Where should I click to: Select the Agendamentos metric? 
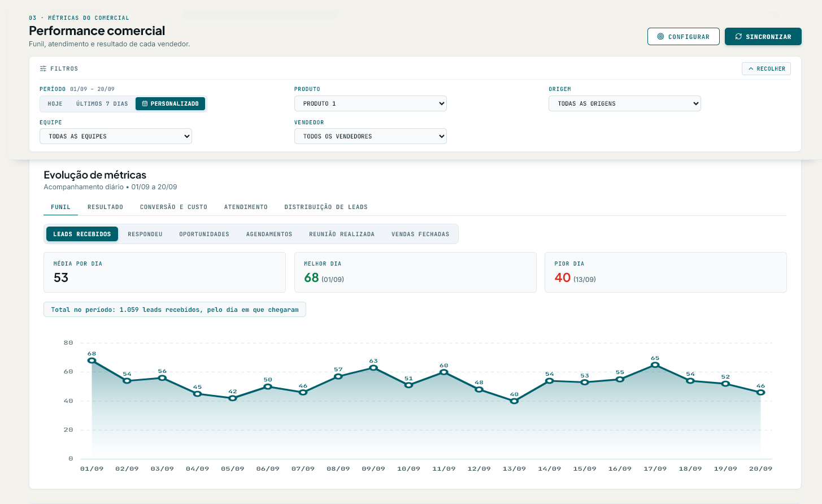pos(269,234)
